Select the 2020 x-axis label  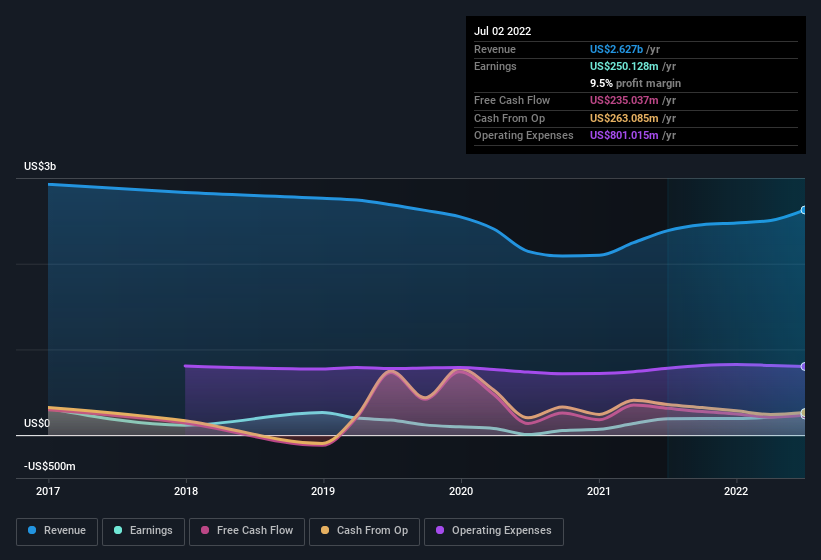click(x=461, y=491)
